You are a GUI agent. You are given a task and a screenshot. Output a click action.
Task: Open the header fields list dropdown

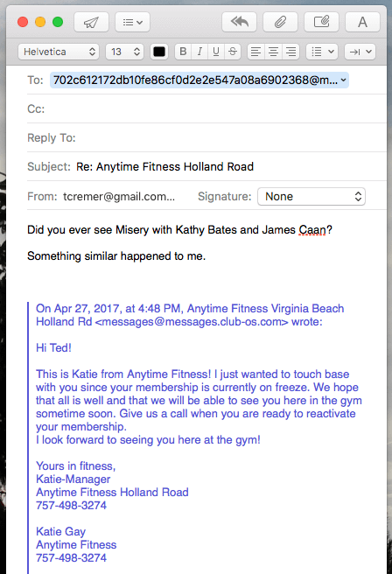132,23
